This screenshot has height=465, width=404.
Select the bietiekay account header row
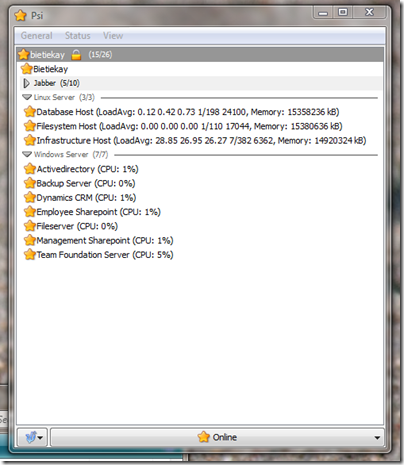point(200,55)
